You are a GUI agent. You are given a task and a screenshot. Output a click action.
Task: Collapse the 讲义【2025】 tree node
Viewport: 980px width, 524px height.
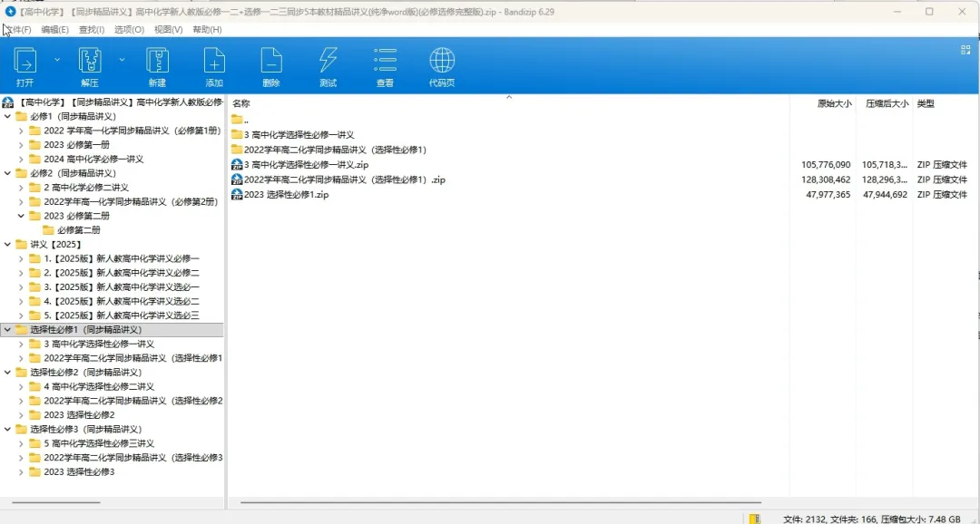[7, 244]
